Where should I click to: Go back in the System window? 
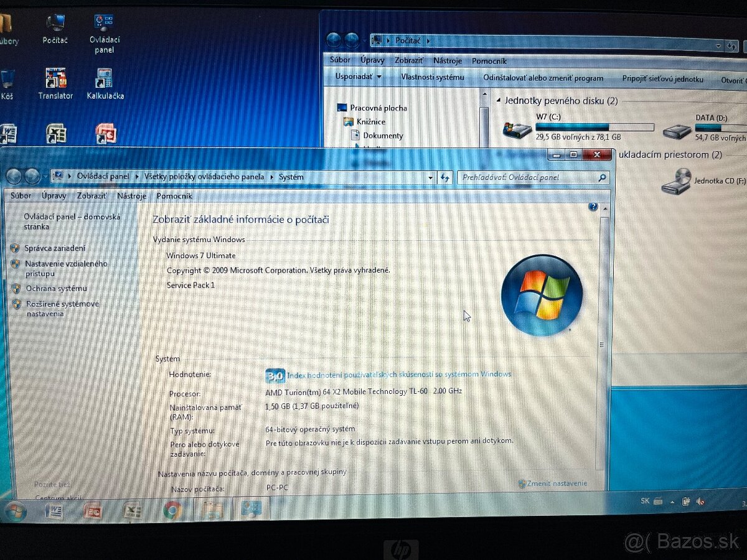pos(14,177)
